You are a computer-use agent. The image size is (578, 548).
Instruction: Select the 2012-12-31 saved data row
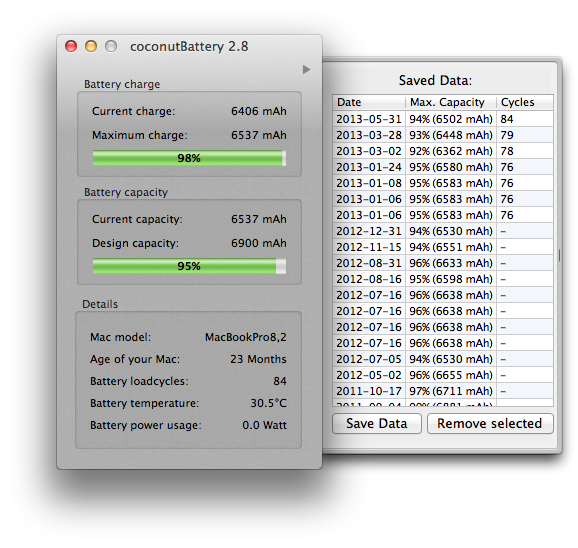443,231
